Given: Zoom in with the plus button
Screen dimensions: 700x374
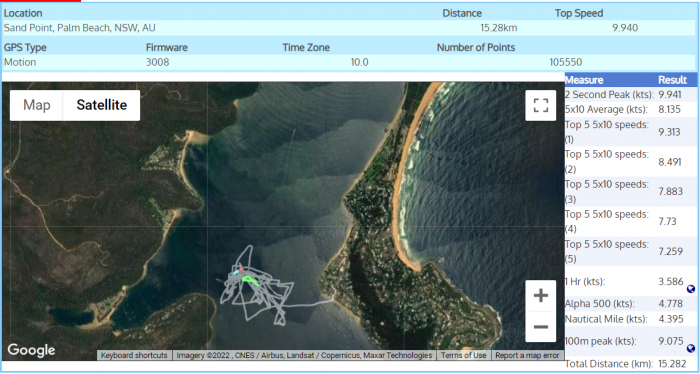Looking at the screenshot, I should [541, 295].
